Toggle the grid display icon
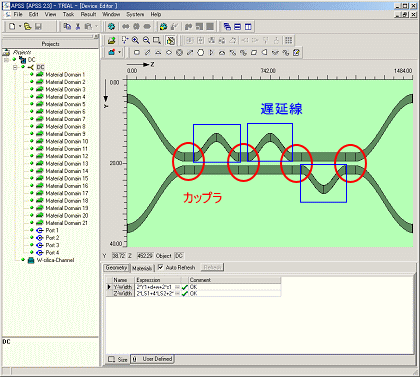The width and height of the screenshot is (420, 377). click(x=289, y=40)
